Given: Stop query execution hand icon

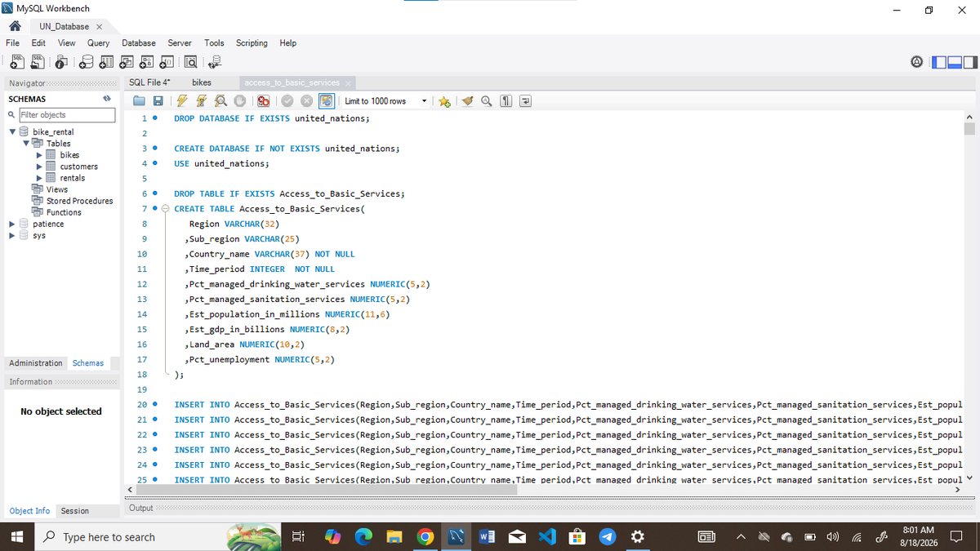Looking at the screenshot, I should pos(240,101).
